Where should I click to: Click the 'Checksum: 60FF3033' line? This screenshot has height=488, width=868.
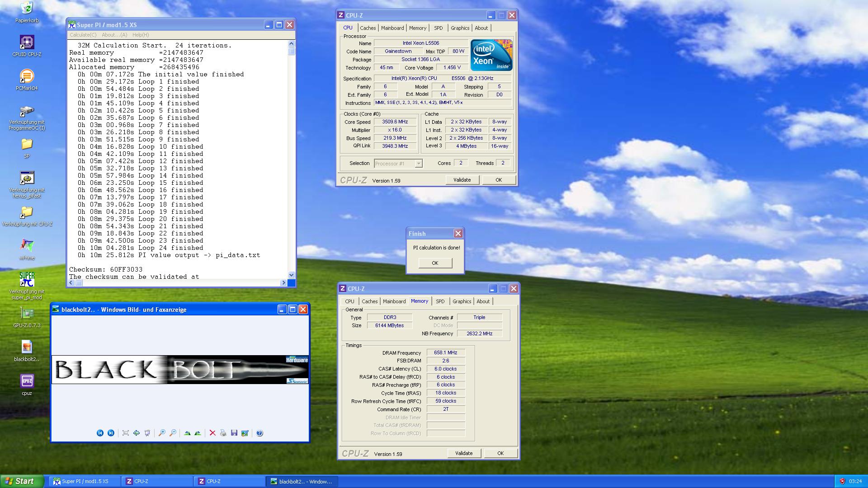[106, 270]
